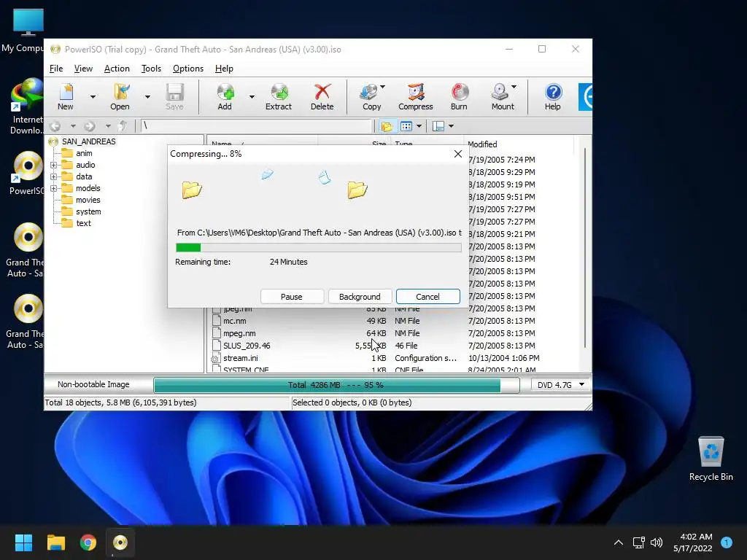Screen dimensions: 747x560
Task: Pause the compression
Action: [292, 297]
